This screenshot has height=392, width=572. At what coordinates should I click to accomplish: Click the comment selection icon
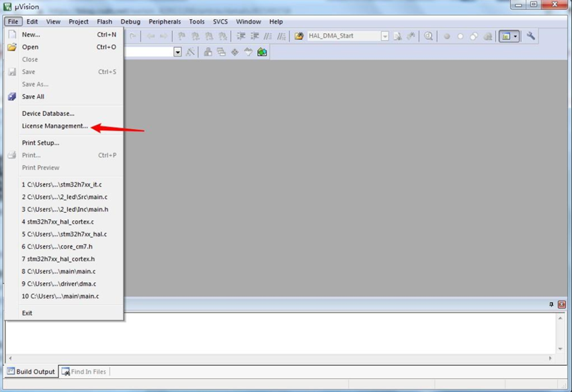click(x=268, y=36)
